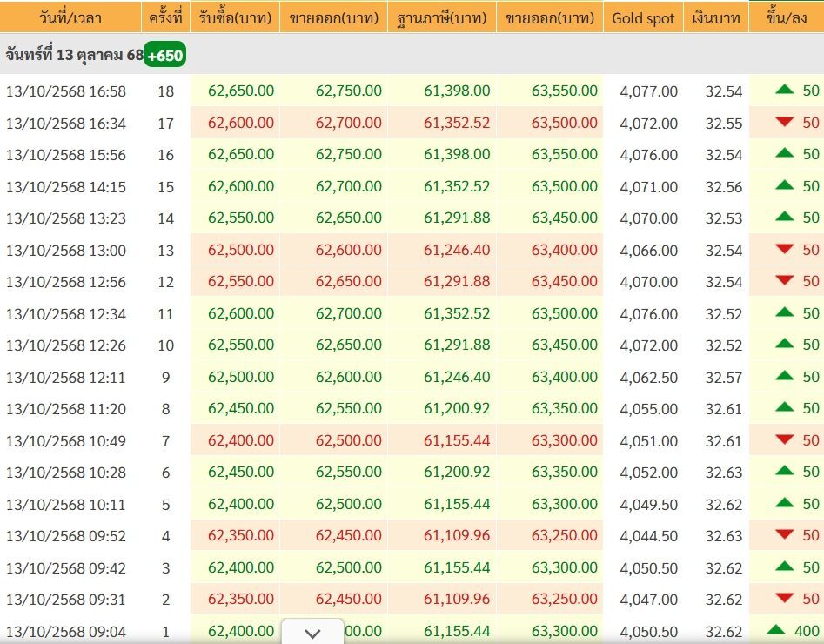824x644 pixels.
Task: Click tax base 61,109.96 in row 4
Action: coord(457,536)
